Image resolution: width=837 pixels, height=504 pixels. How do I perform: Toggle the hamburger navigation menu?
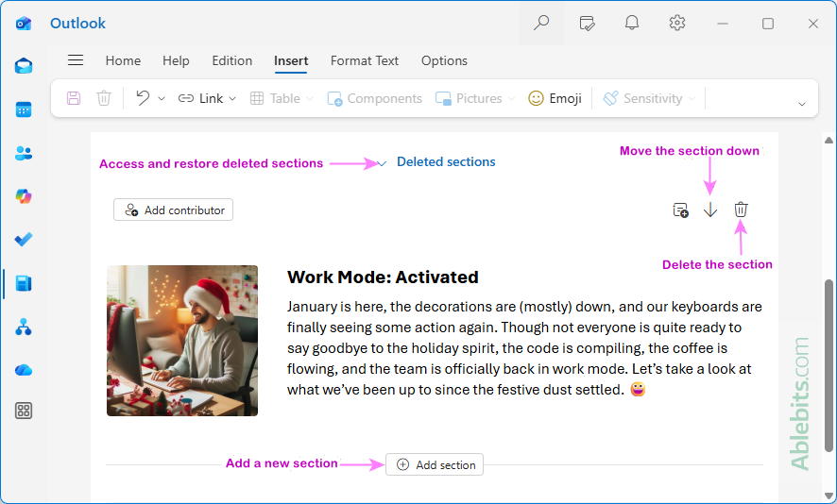click(76, 60)
